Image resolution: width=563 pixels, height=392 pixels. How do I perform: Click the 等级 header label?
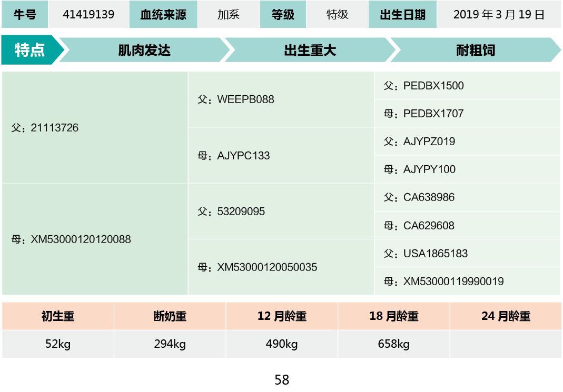(x=283, y=15)
